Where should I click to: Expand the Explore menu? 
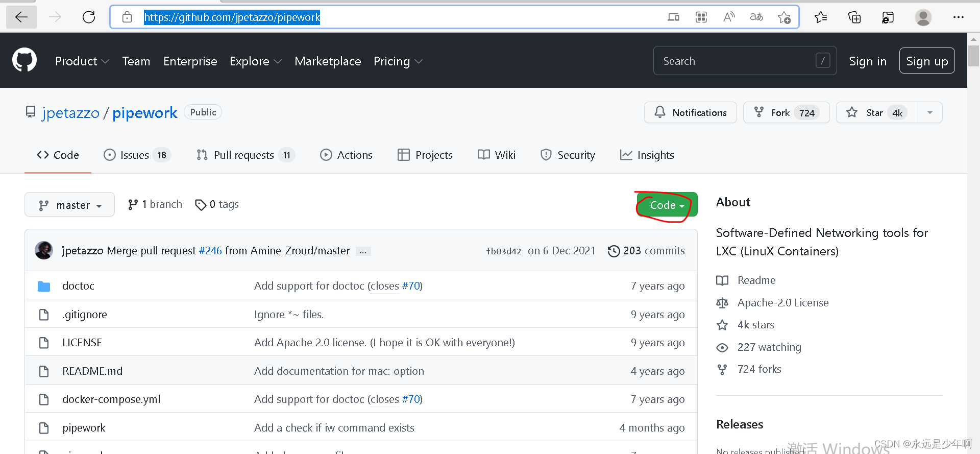click(256, 61)
